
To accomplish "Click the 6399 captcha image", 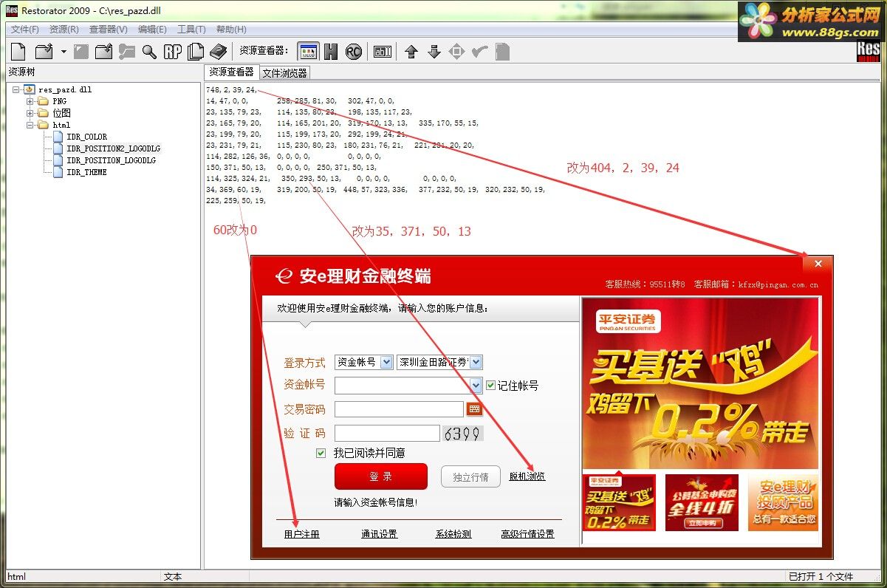I will pos(463,433).
